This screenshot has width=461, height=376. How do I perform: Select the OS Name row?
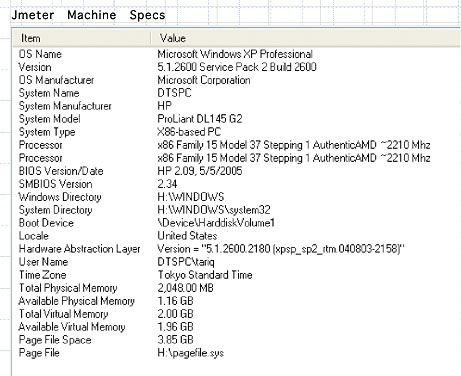pos(237,54)
